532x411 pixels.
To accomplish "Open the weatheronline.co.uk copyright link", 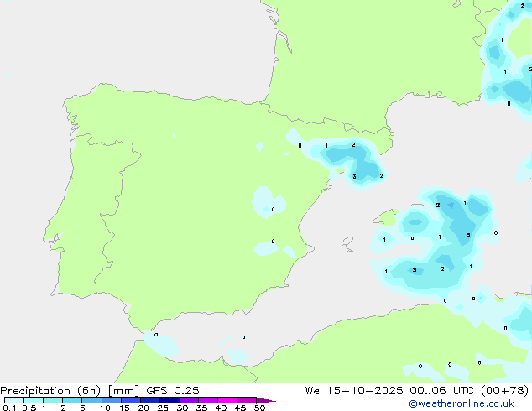I will 462,403.
